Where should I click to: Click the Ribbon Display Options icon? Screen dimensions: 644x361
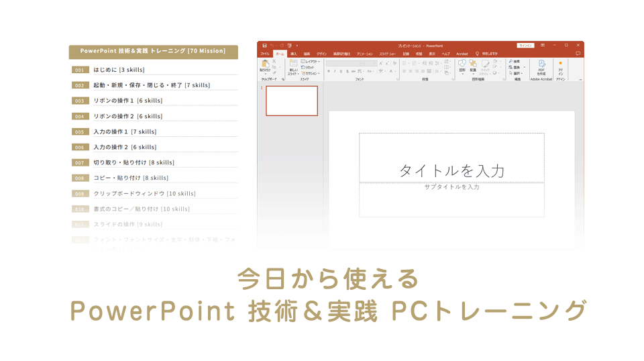[543, 45]
